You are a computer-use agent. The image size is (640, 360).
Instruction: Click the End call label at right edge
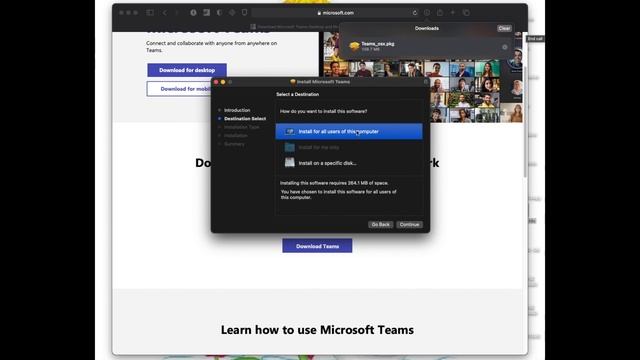pos(535,39)
